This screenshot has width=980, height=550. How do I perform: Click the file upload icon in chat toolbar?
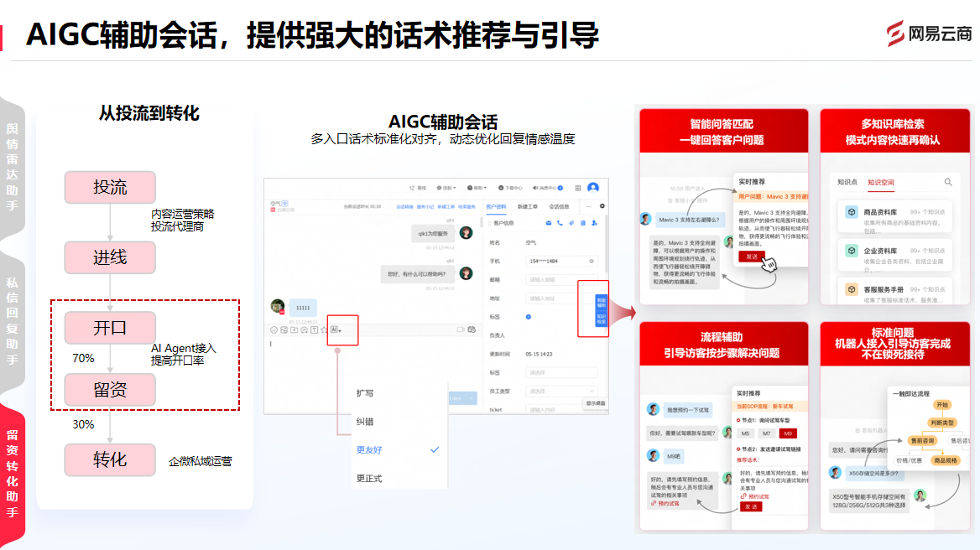(294, 329)
